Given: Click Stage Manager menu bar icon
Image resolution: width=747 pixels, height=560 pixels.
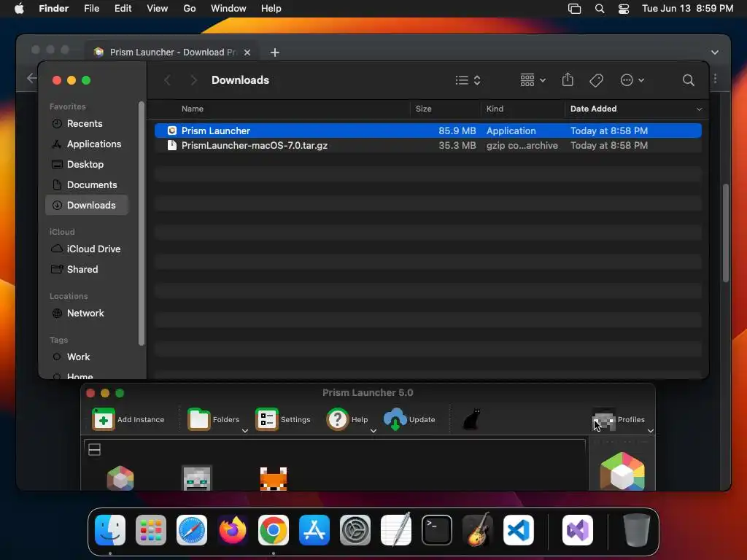Looking at the screenshot, I should tap(575, 9).
